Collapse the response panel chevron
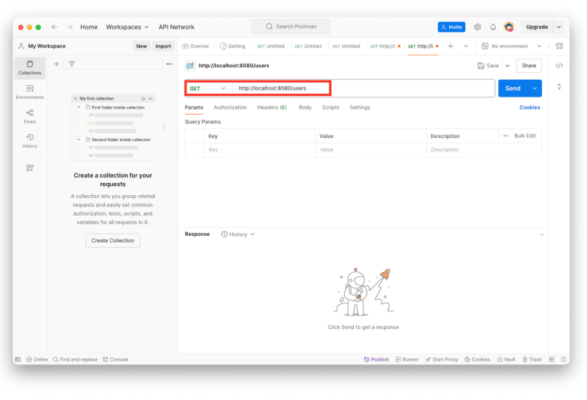Viewport: 587px width, 400px height. [541, 234]
